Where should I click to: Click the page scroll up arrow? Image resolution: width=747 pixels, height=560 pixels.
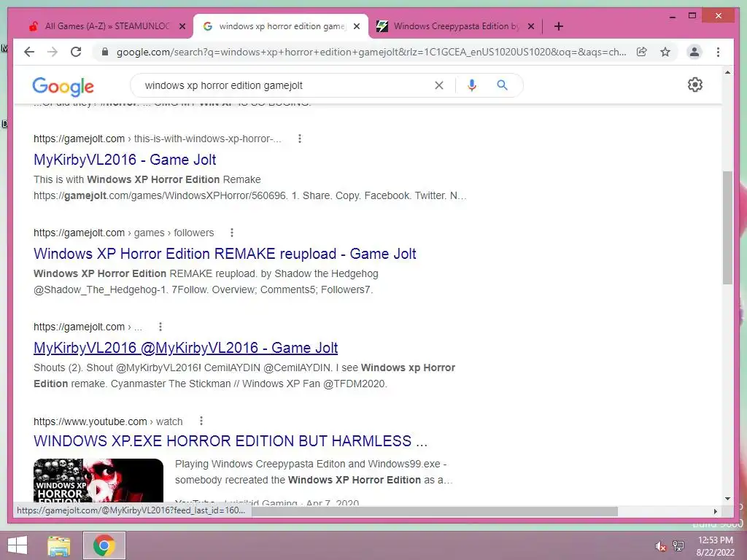[727, 73]
